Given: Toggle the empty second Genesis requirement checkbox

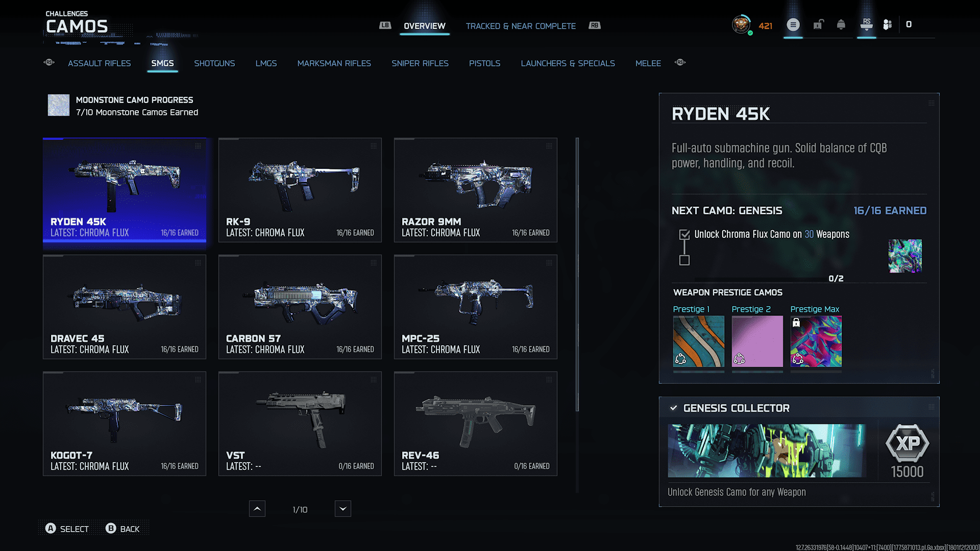Looking at the screenshot, I should (684, 260).
